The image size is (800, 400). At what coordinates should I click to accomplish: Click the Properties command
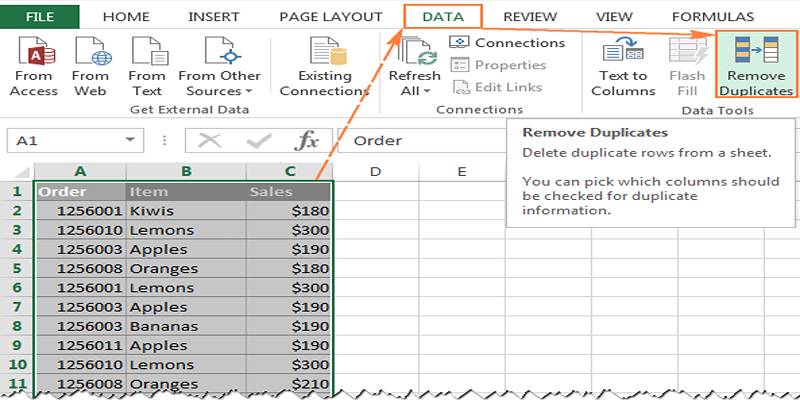[498, 65]
